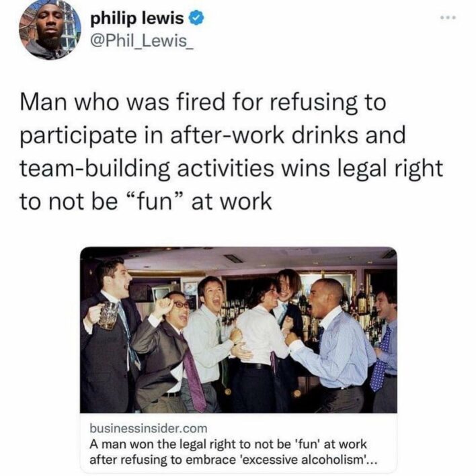This screenshot has width=476, height=476.
Task: Click the first line 'Man who was fired'
Action: (203, 102)
